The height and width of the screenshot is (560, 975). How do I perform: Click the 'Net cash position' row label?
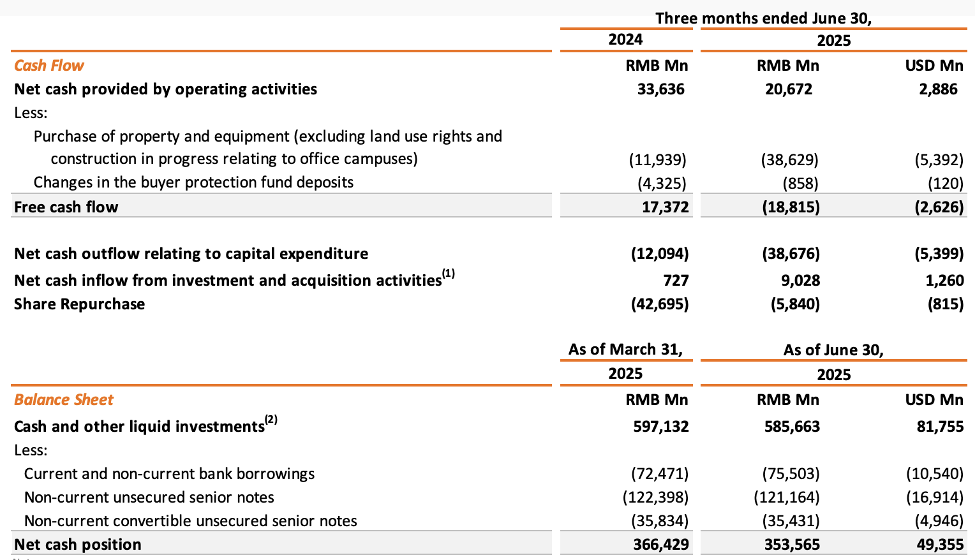tap(78, 545)
